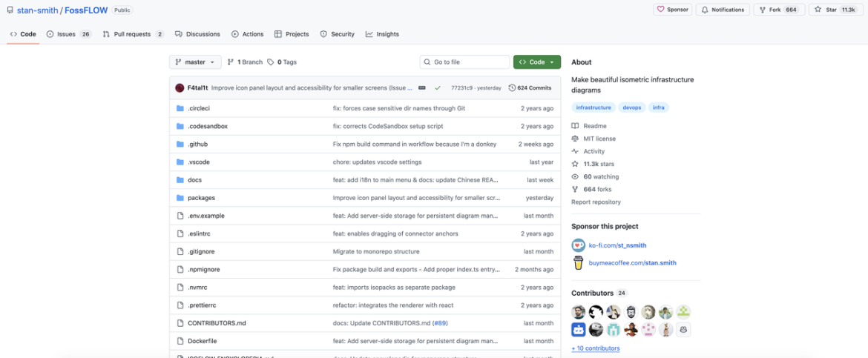Image resolution: width=868 pixels, height=358 pixels.
Task: Click the MIT license link
Action: coord(599,139)
